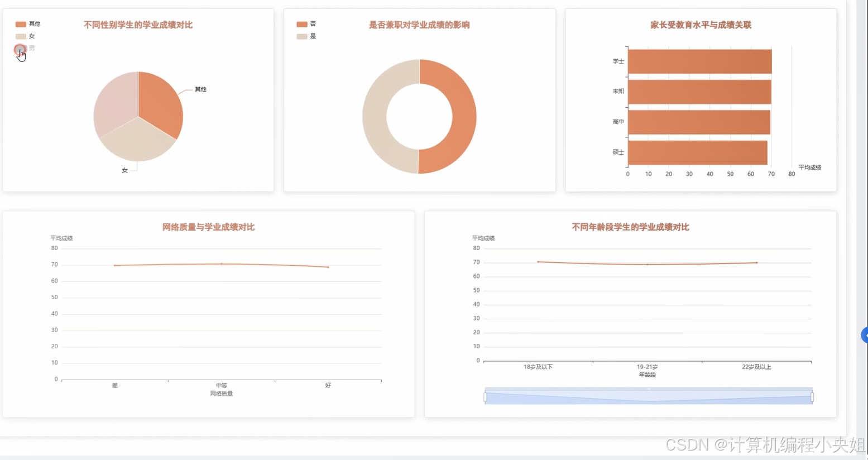This screenshot has height=460, width=868.
Task: Click the middle of the age chart zoom slider
Action: pos(649,397)
